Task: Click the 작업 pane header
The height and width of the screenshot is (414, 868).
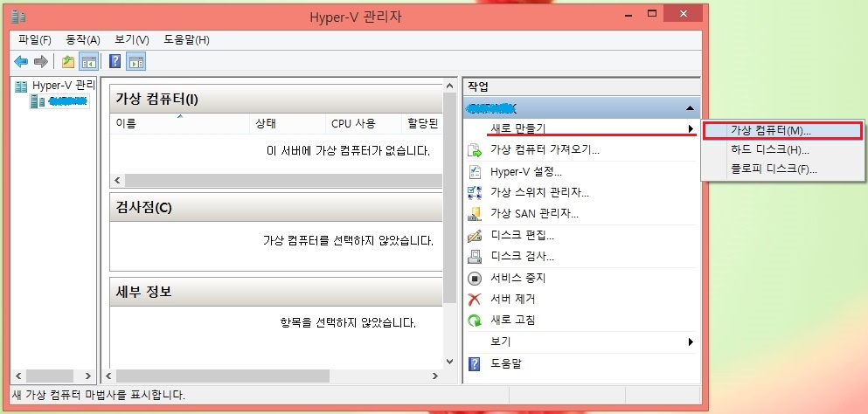Action: coord(582,86)
